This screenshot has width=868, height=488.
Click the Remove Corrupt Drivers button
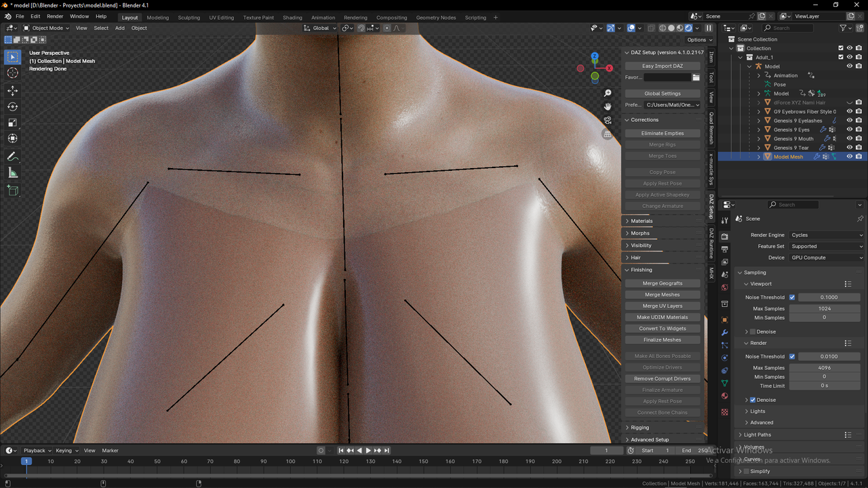[x=663, y=379]
